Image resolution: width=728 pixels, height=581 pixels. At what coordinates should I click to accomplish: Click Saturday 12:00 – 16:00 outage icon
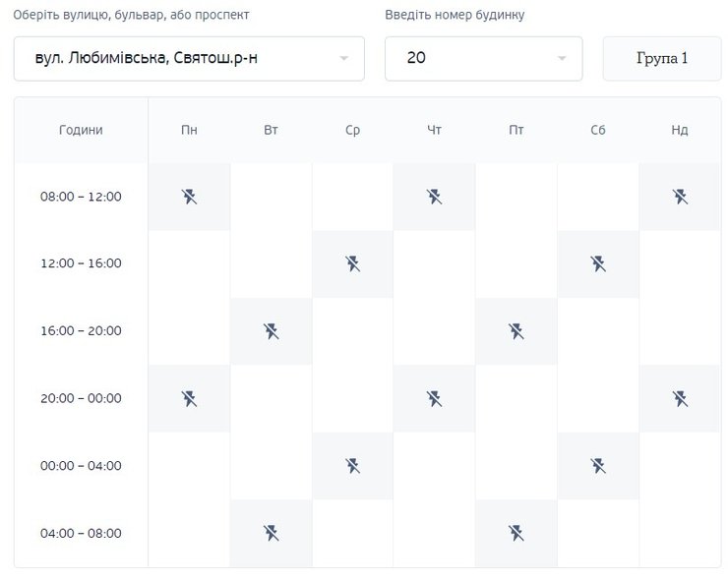(598, 263)
